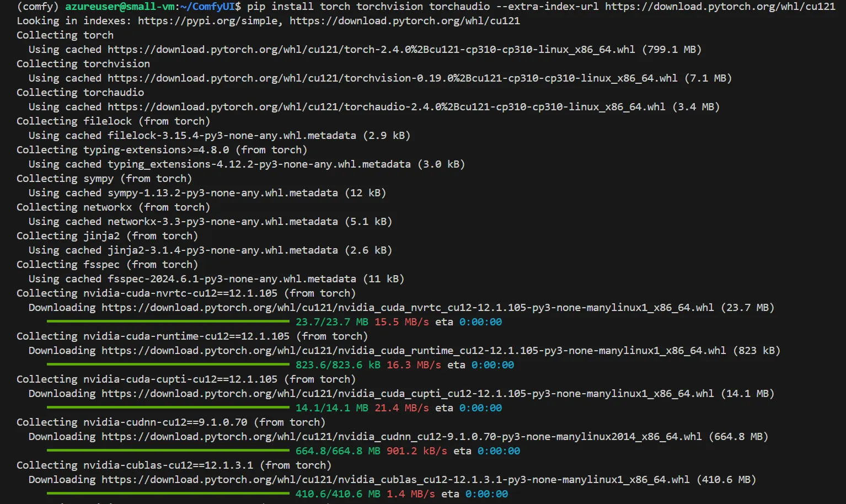This screenshot has height=504, width=846.
Task: Click the '15.5 MB/s' download speed
Action: pos(401,322)
